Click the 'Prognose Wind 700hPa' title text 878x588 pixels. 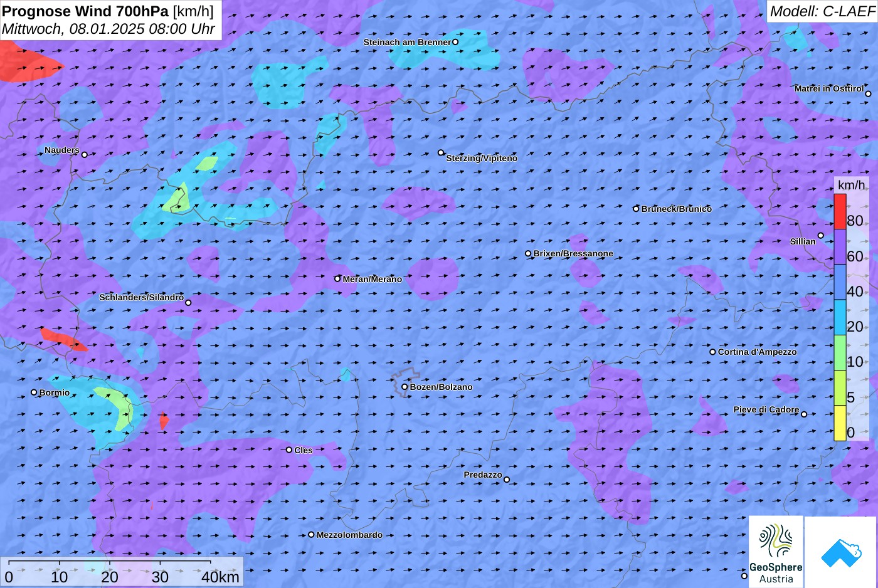point(86,11)
